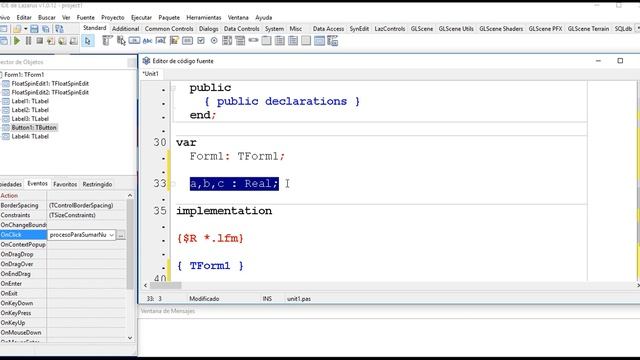The height and width of the screenshot is (360, 640).
Task: Toggle form/unit view icon
Action: [59, 29]
